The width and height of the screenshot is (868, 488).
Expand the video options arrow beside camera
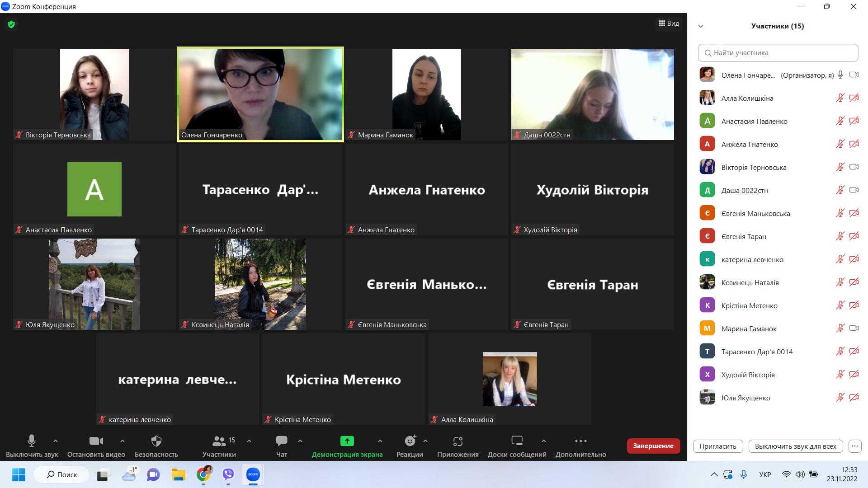click(x=122, y=441)
